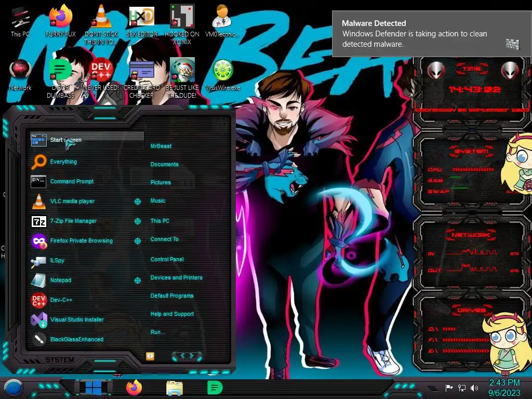Image resolution: width=532 pixels, height=399 pixels.
Task: Click the Windows Defender icon in the notification
Action: (x=513, y=44)
